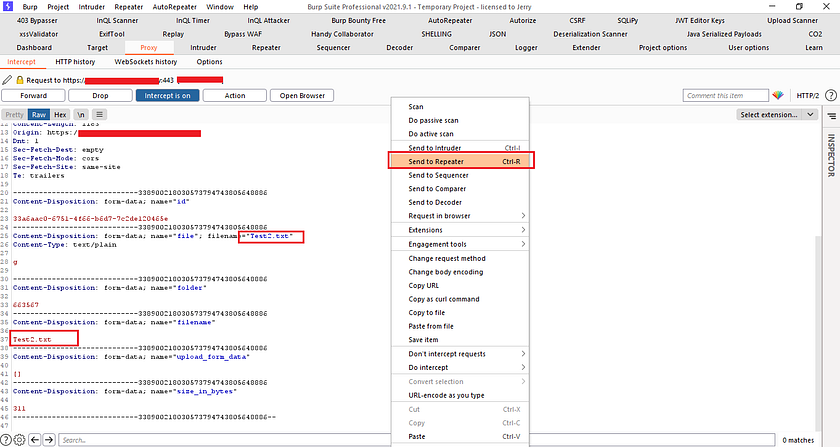Select Copy as curl command
The width and height of the screenshot is (840, 447).
[x=460, y=299]
